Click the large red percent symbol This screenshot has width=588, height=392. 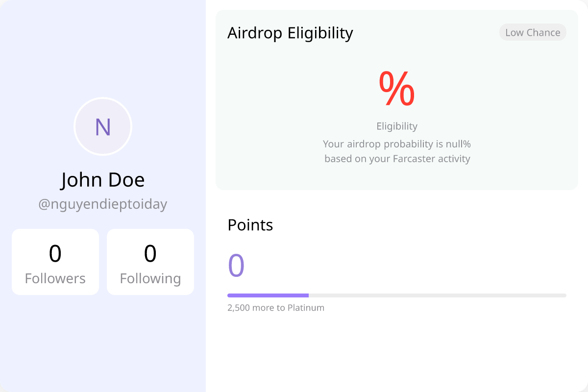pos(397,89)
